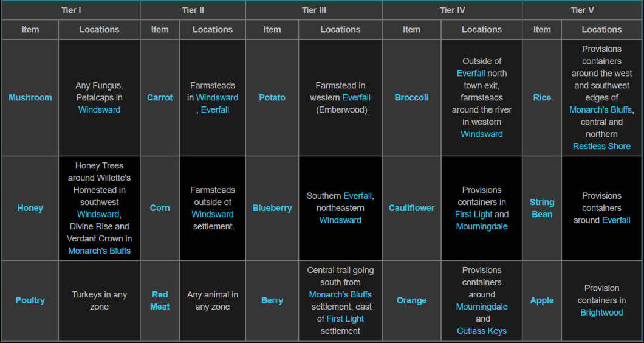Open the Brightwood location link
The image size is (644, 343).
pyautogui.click(x=601, y=313)
